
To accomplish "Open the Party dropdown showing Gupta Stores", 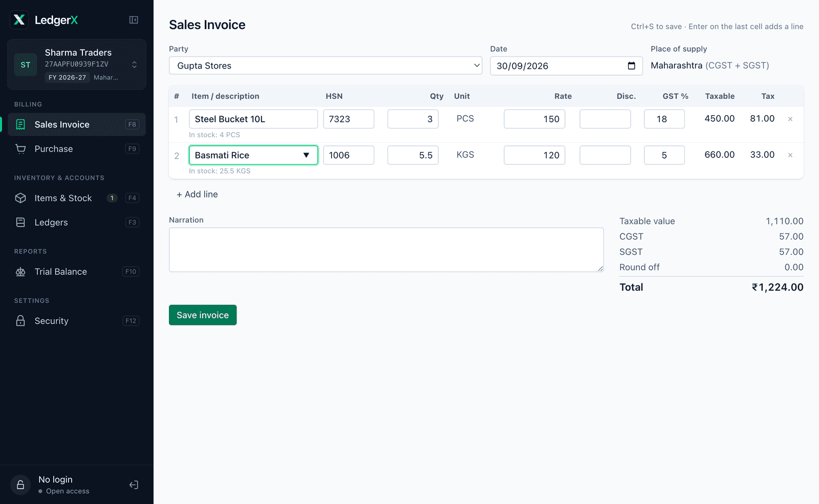I will tap(326, 65).
